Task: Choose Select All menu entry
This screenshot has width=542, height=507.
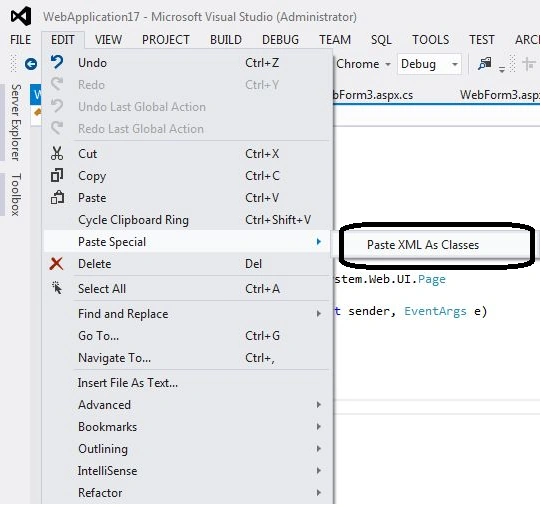Action: pyautogui.click(x=187, y=289)
